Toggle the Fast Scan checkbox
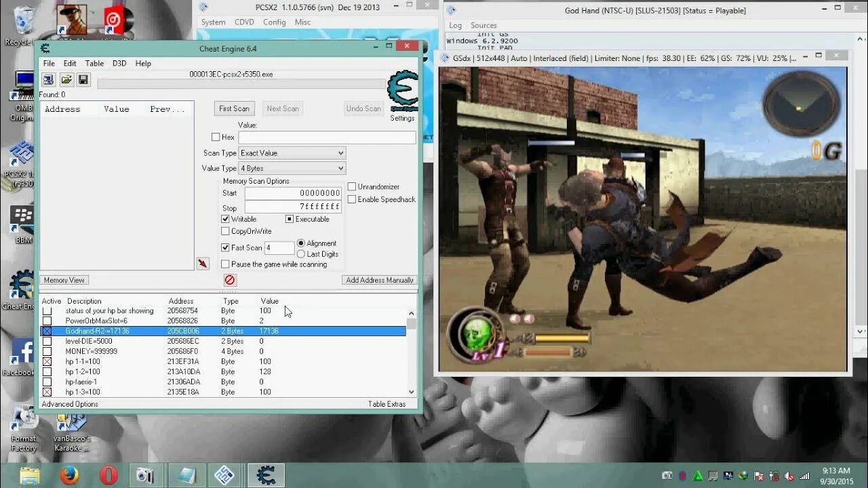Image resolution: width=868 pixels, height=488 pixels. (225, 247)
